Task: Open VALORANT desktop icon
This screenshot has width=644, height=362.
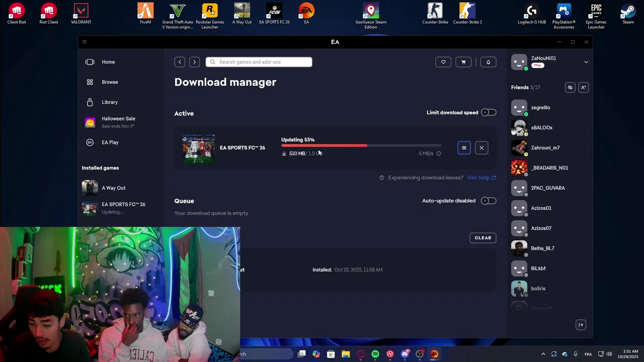Action: coord(81,14)
